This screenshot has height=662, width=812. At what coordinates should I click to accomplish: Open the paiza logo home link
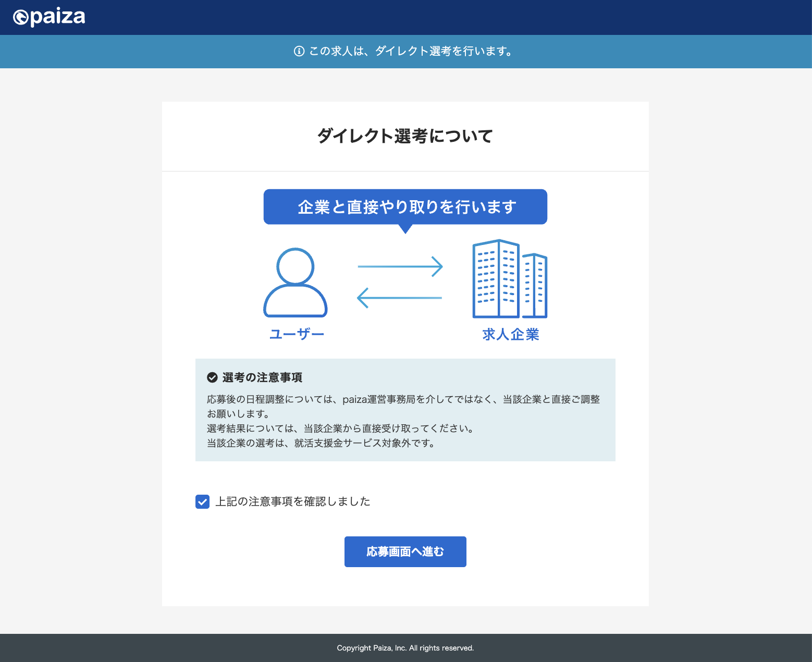tap(49, 17)
